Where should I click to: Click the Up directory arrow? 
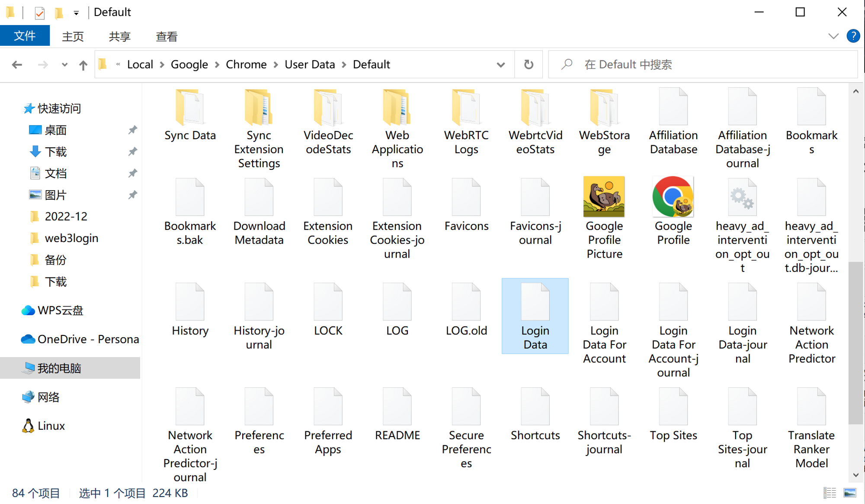pyautogui.click(x=83, y=65)
